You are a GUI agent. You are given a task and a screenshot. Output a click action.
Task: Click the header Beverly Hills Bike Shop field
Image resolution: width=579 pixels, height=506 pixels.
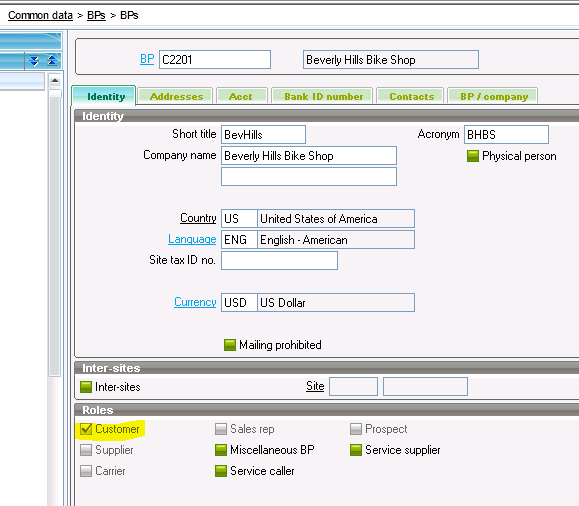(391, 59)
